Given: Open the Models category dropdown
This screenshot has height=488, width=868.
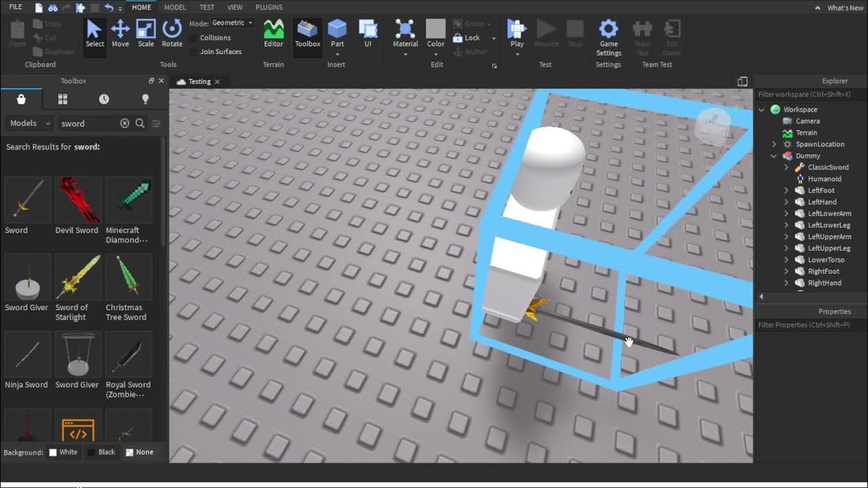Looking at the screenshot, I should (x=30, y=123).
